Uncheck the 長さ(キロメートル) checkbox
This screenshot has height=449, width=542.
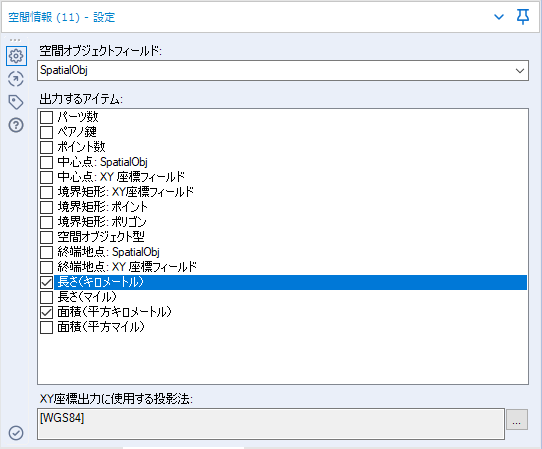[x=46, y=282]
